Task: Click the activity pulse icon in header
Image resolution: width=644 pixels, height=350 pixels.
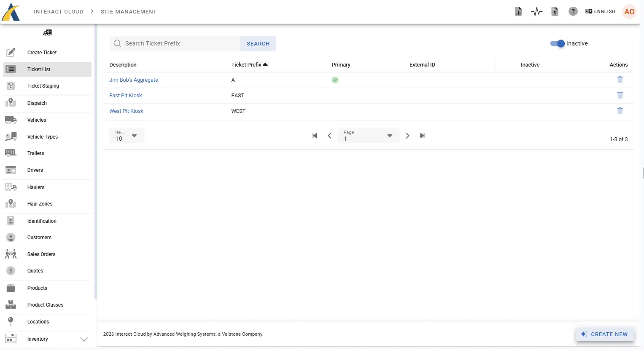Action: [536, 12]
